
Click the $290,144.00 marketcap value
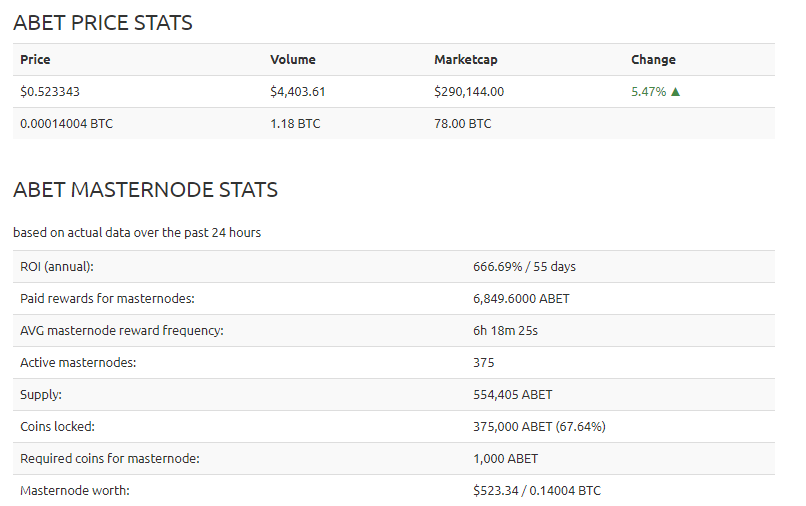[469, 92]
